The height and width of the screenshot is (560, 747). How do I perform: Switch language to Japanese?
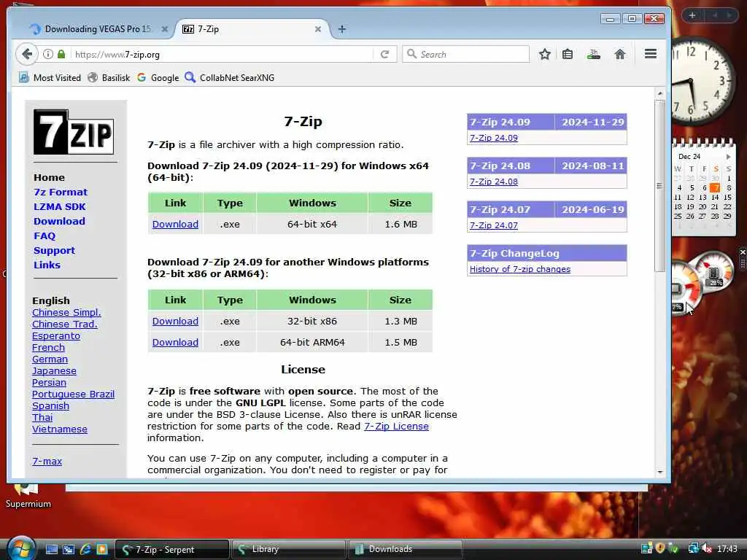click(x=54, y=370)
